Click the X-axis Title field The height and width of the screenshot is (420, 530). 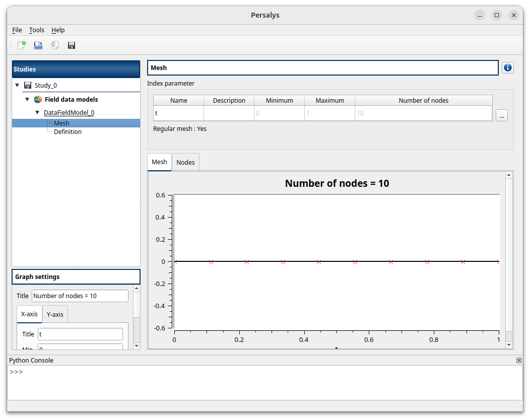[x=80, y=334]
